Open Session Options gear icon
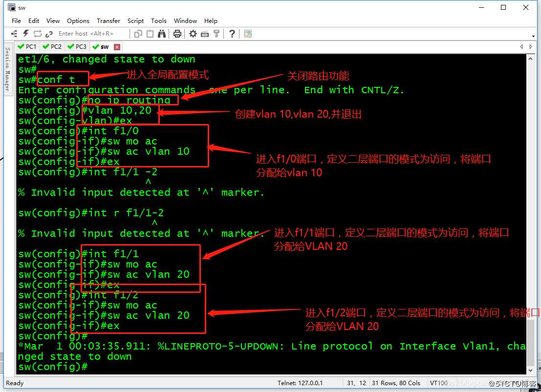This screenshot has width=541, height=392. pos(193,34)
